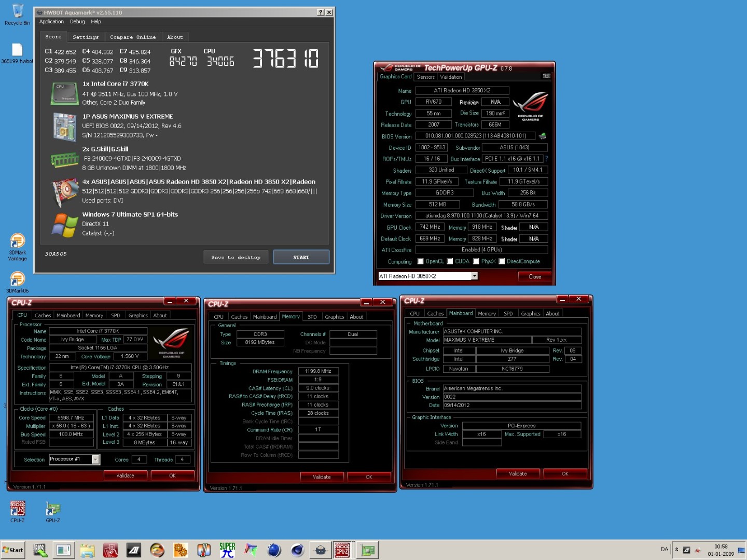
Task: Open the SPD tab in middle CPU-Z window
Action: click(x=312, y=316)
